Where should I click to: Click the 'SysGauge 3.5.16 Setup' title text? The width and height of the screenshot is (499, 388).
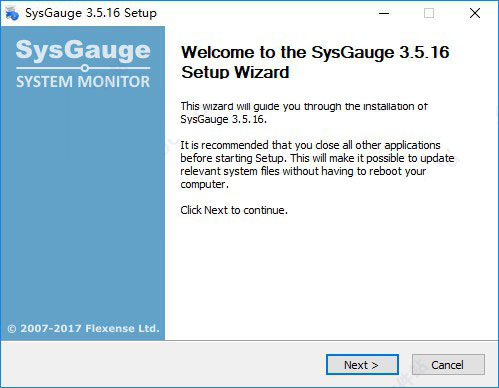click(x=91, y=13)
